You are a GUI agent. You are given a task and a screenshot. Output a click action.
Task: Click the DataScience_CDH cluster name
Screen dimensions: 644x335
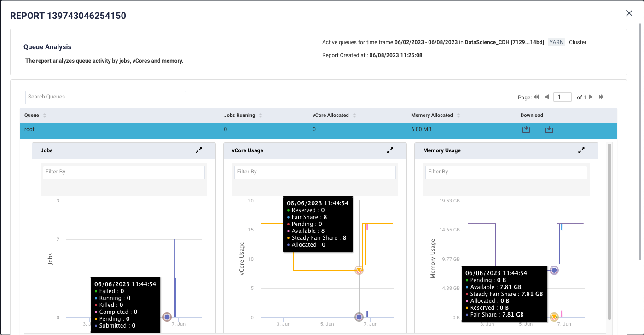(x=505, y=42)
